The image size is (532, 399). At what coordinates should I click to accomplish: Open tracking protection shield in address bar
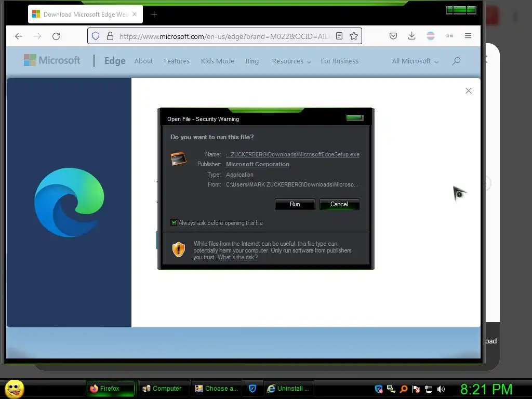coord(96,36)
